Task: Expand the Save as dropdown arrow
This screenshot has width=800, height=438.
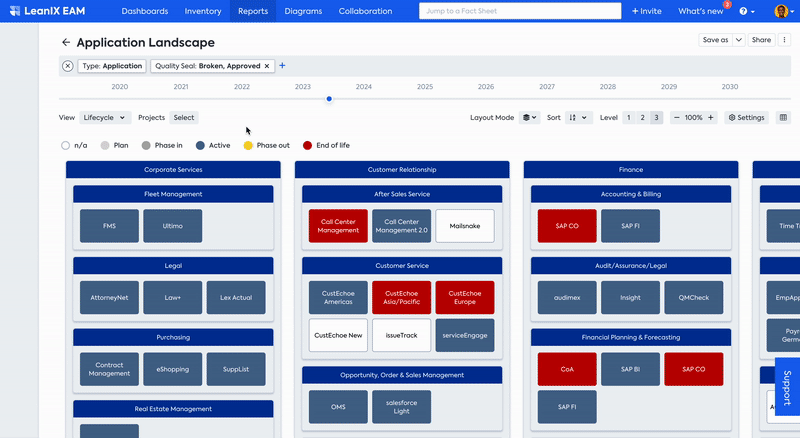Action: (739, 40)
